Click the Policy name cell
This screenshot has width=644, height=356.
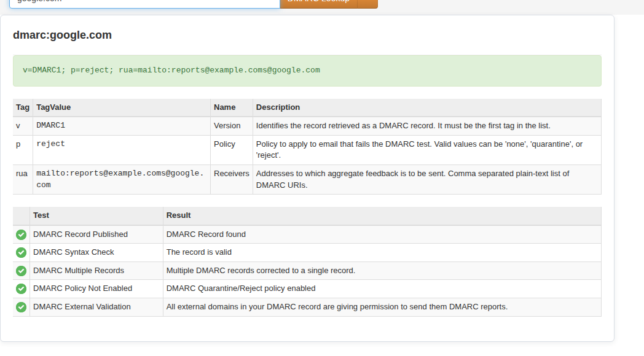coord(232,150)
